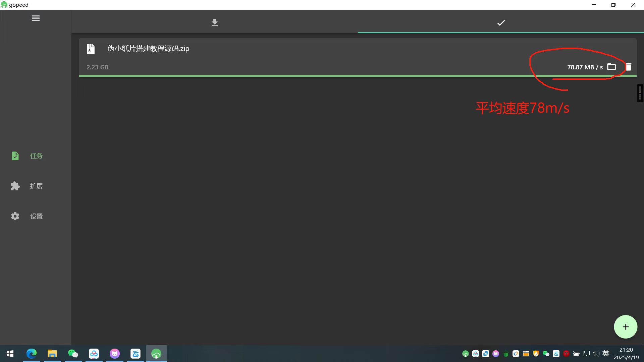Image resolution: width=644 pixels, height=362 pixels.
Task: Click the zip file type icon
Action: click(x=91, y=49)
